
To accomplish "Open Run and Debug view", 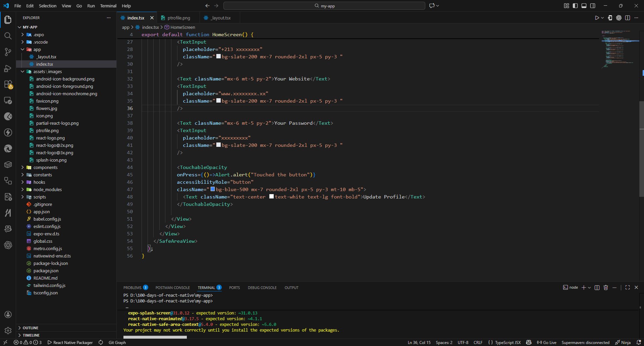I will 8,68.
